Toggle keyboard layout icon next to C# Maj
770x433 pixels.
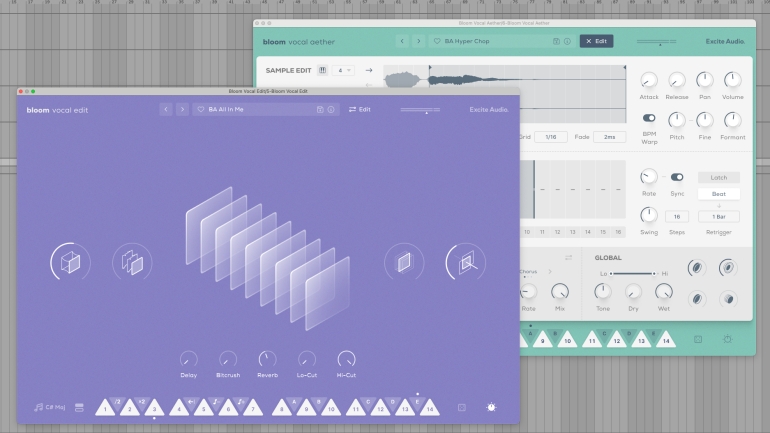(x=79, y=407)
